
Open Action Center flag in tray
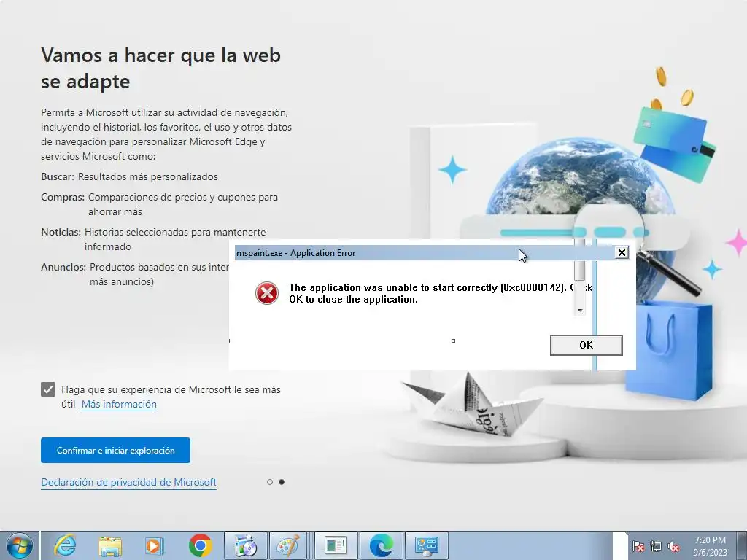pos(638,546)
